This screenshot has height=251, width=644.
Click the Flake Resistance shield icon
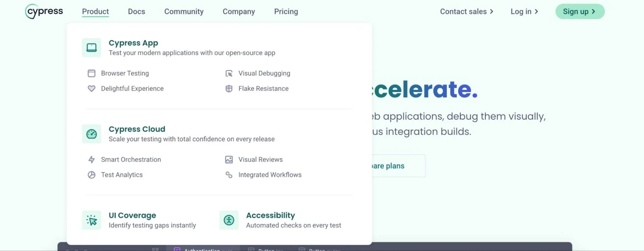229,88
